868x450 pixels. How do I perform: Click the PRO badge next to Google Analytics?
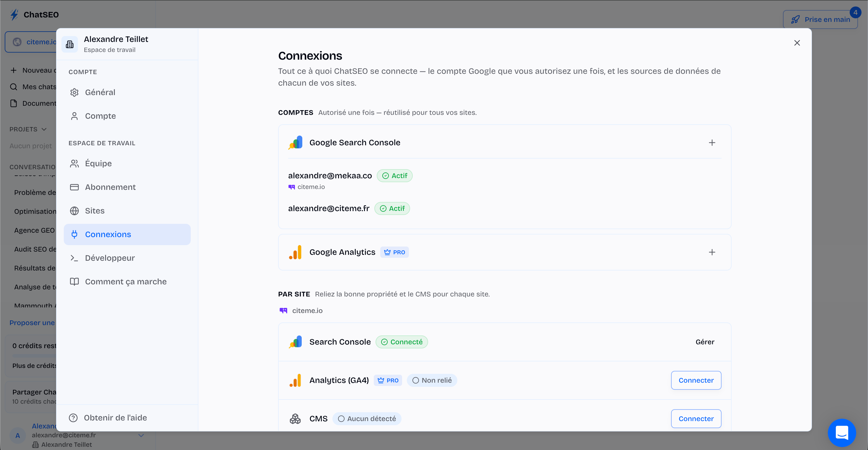(394, 252)
